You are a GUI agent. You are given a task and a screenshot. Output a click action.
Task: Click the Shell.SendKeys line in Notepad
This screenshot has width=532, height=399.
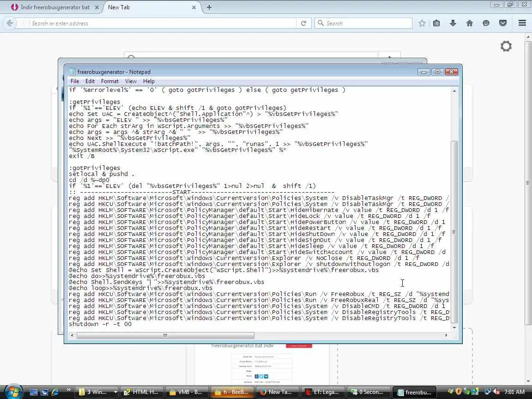[x=166, y=282]
